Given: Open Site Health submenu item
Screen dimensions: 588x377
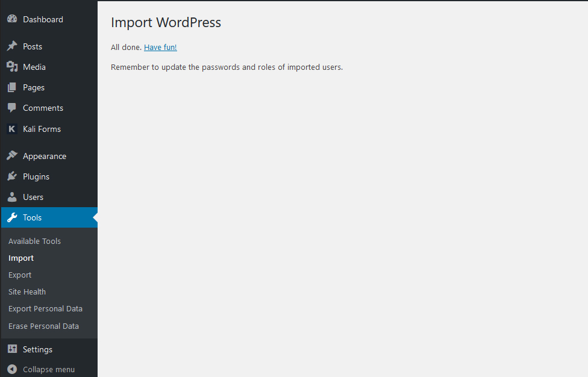Looking at the screenshot, I should click(27, 292).
